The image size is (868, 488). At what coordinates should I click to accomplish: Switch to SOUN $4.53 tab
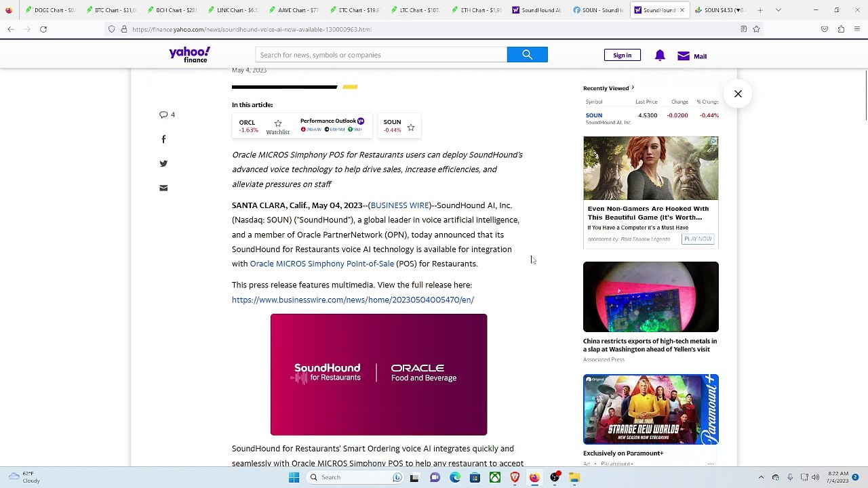point(722,10)
